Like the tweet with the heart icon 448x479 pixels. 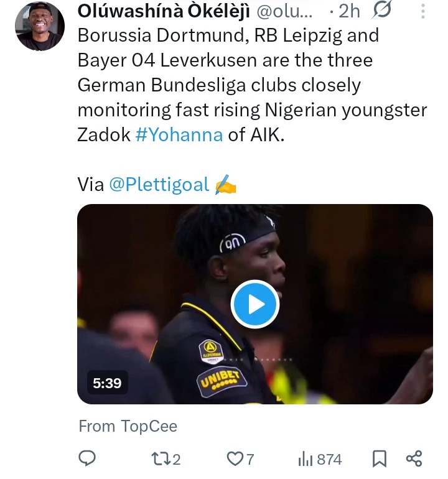click(234, 459)
